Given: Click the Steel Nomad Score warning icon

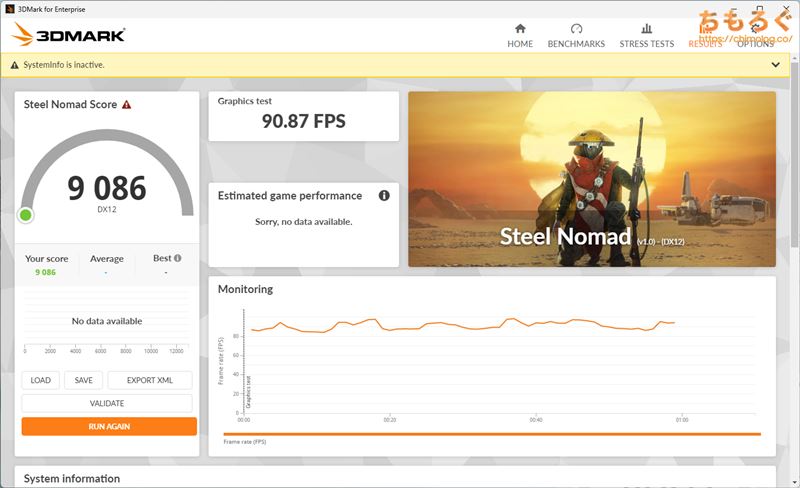Looking at the screenshot, I should (127, 105).
